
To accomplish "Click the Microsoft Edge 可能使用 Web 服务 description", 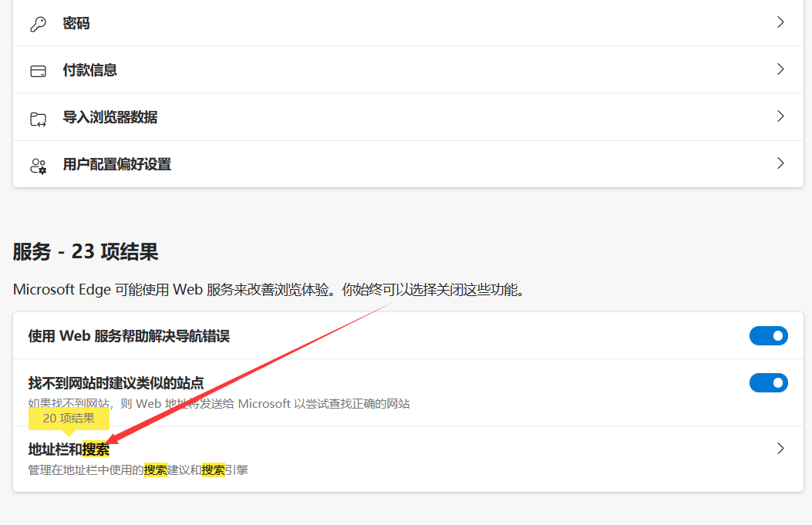I will coord(269,289).
